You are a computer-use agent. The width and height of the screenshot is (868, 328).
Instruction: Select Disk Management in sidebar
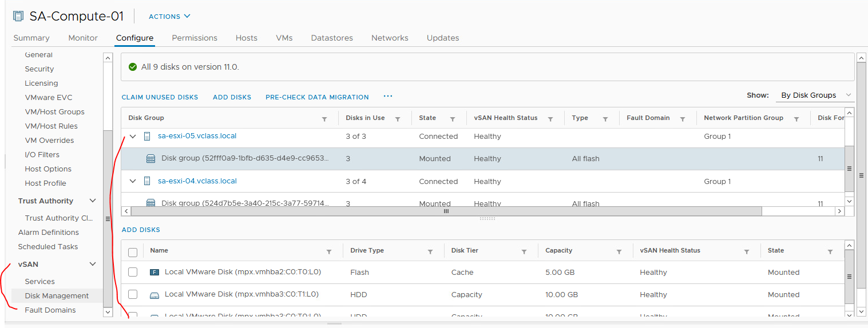57,296
